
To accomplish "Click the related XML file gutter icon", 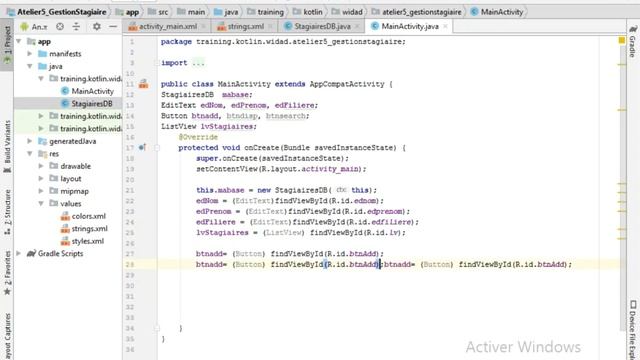I will (x=144, y=84).
